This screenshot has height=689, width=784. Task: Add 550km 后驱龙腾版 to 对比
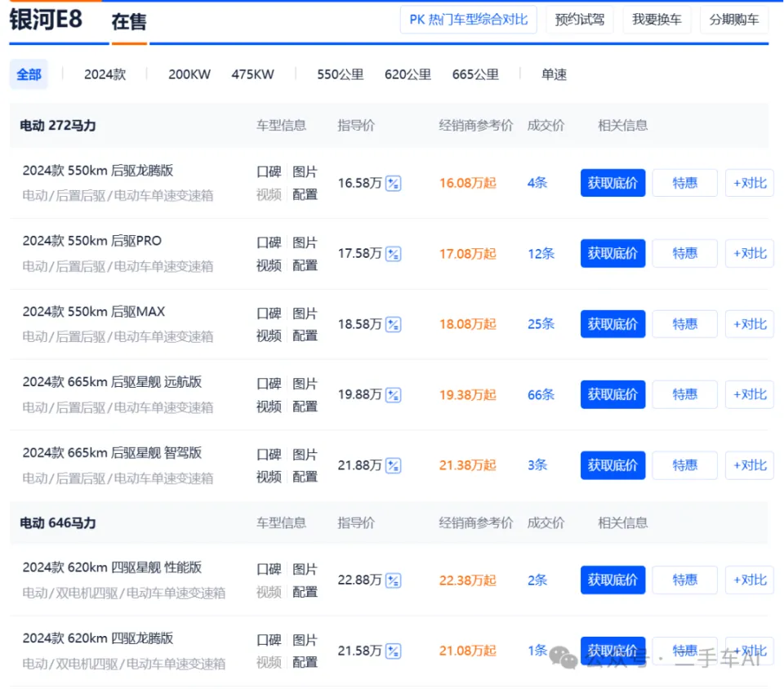750,183
